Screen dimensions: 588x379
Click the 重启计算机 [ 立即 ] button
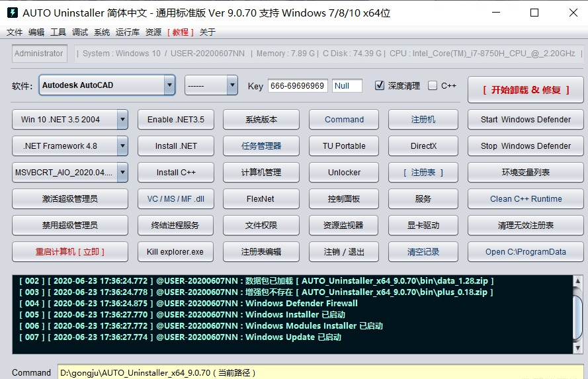click(69, 251)
